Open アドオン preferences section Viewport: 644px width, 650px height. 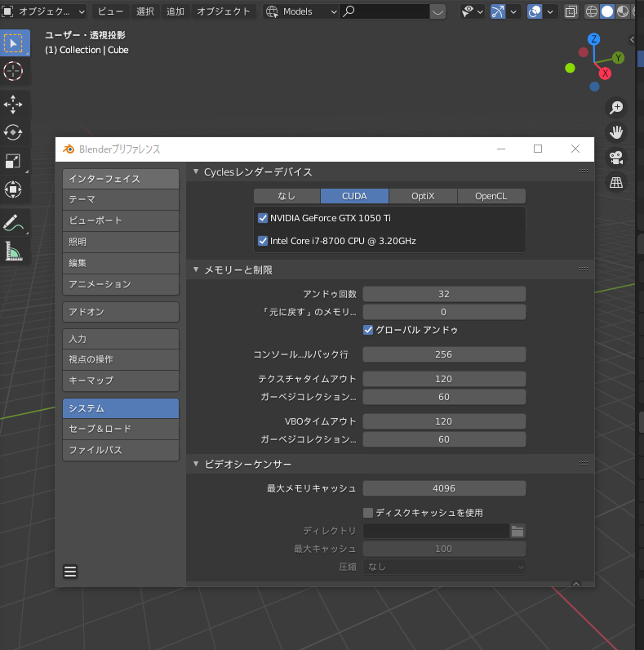[121, 312]
